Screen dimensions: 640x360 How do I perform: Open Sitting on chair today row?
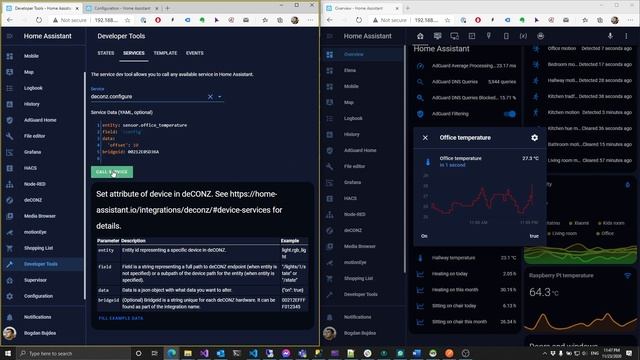click(466, 306)
